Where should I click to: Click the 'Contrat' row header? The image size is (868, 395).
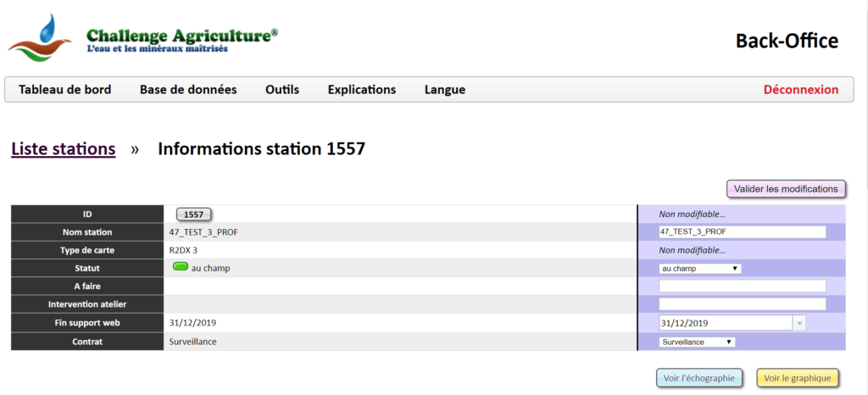click(x=87, y=342)
